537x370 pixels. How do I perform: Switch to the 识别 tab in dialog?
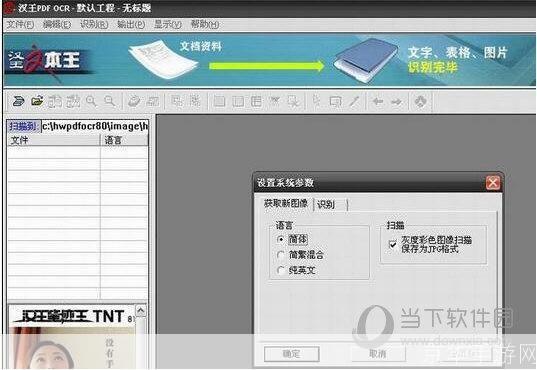coord(326,205)
